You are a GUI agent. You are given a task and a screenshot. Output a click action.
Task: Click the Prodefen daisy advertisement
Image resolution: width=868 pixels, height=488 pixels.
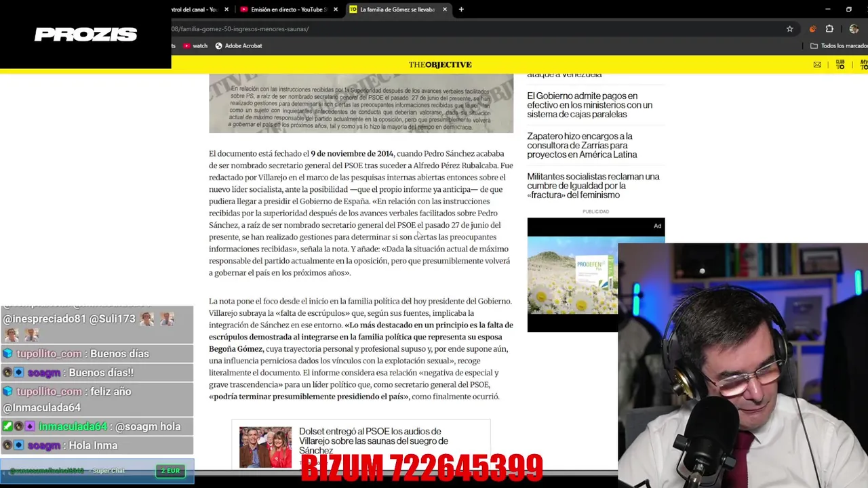[x=573, y=274]
